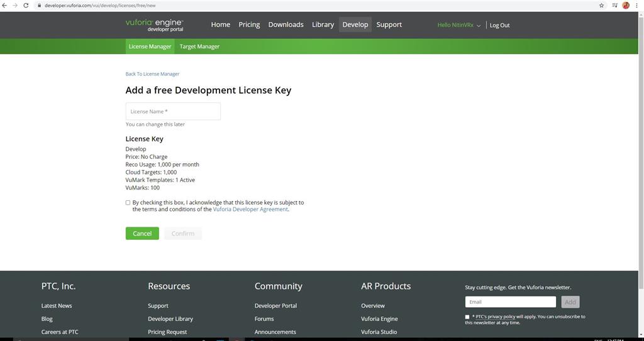Go to the Home menu item

point(221,24)
